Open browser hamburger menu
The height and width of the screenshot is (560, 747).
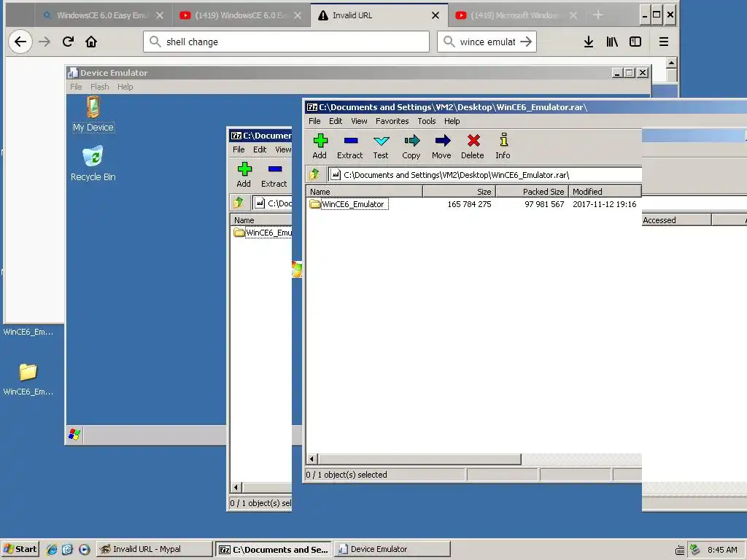click(x=664, y=42)
